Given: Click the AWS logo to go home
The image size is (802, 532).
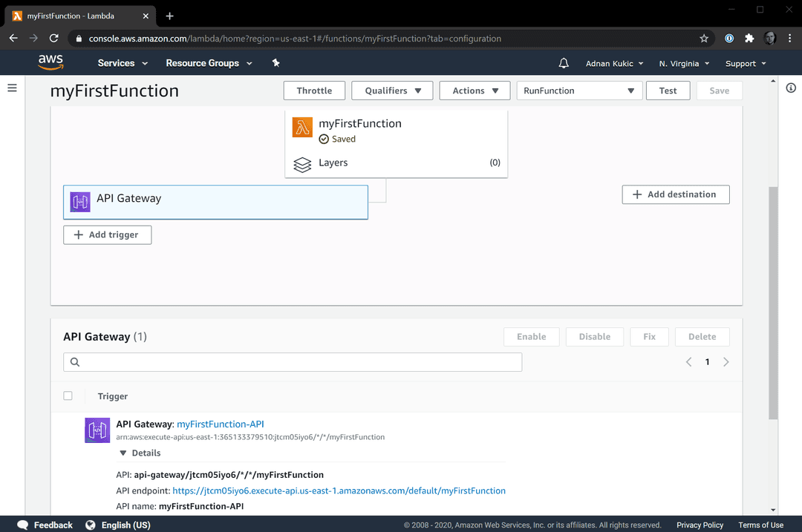Looking at the screenshot, I should pyautogui.click(x=50, y=62).
